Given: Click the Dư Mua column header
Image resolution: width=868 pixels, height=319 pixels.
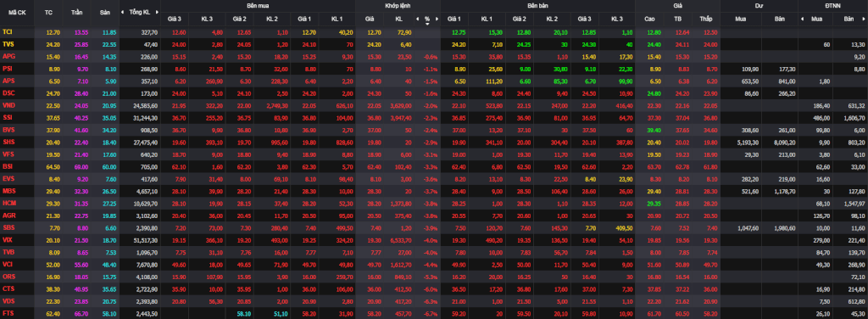Looking at the screenshot, I should click(x=741, y=19).
